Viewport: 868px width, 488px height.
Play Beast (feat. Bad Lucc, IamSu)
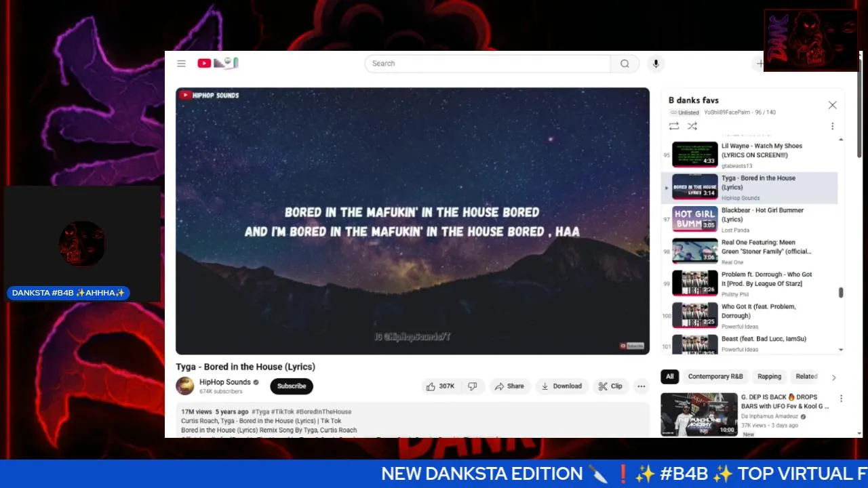tap(749, 344)
